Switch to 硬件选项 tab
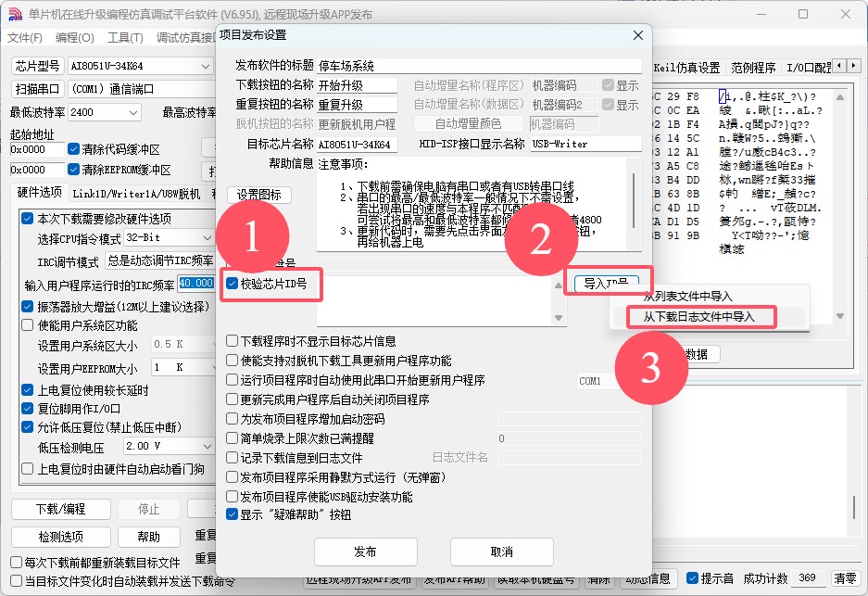Viewport: 868px width, 596px height. pos(39,192)
